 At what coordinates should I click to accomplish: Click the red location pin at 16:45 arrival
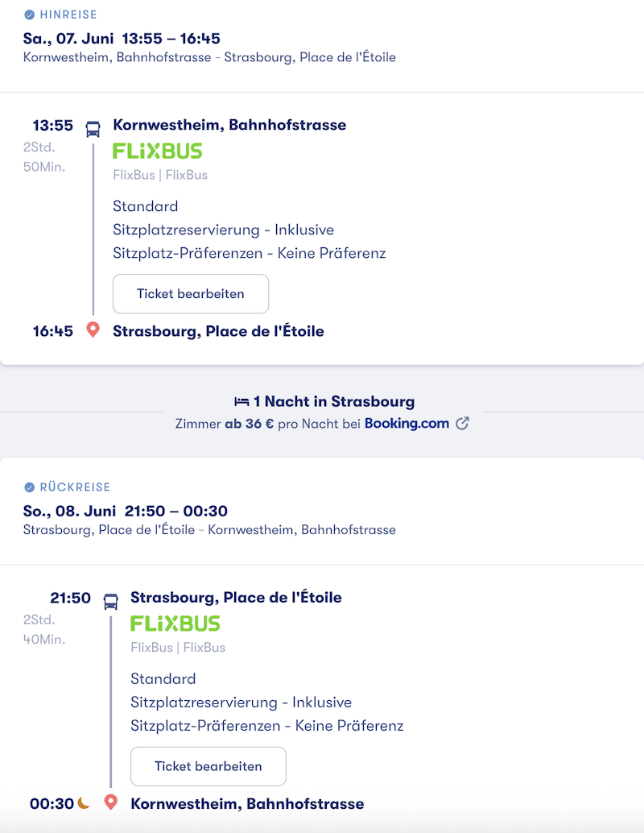coord(93,330)
